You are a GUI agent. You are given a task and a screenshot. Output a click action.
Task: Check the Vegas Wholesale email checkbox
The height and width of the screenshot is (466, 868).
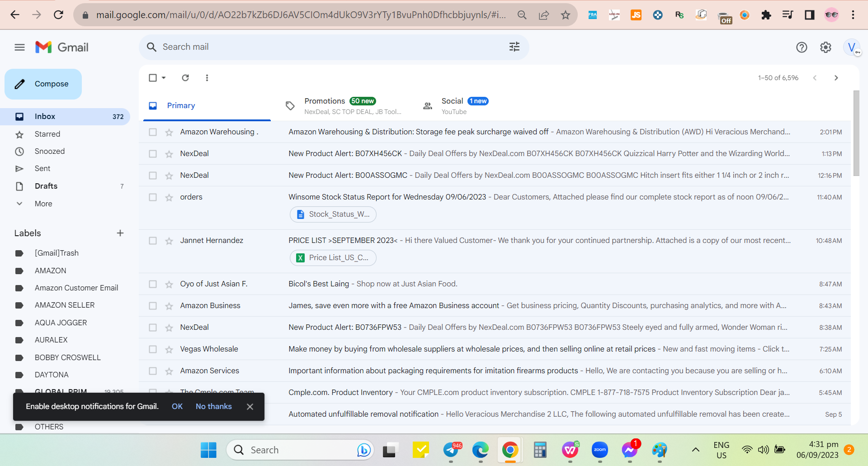tap(153, 349)
